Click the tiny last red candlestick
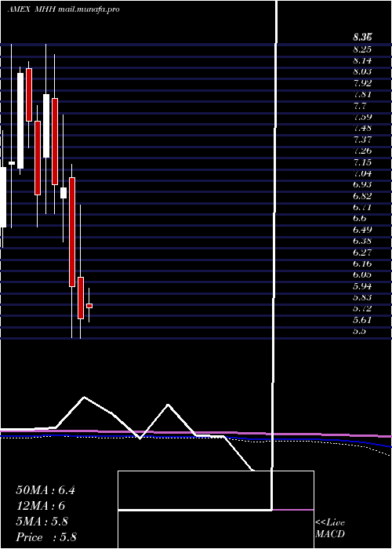Image resolution: width=392 pixels, height=549 pixels. pos(89,306)
